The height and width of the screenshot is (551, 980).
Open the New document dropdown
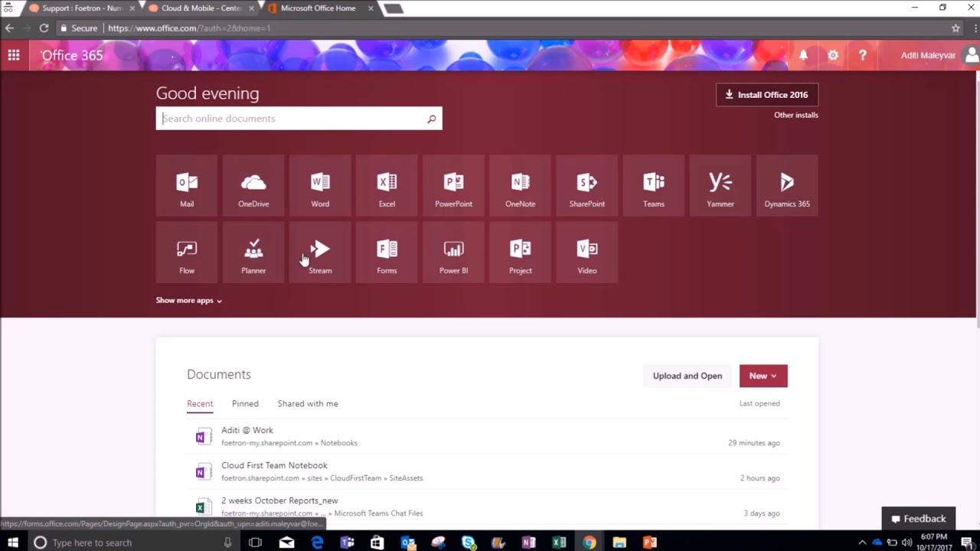click(763, 376)
